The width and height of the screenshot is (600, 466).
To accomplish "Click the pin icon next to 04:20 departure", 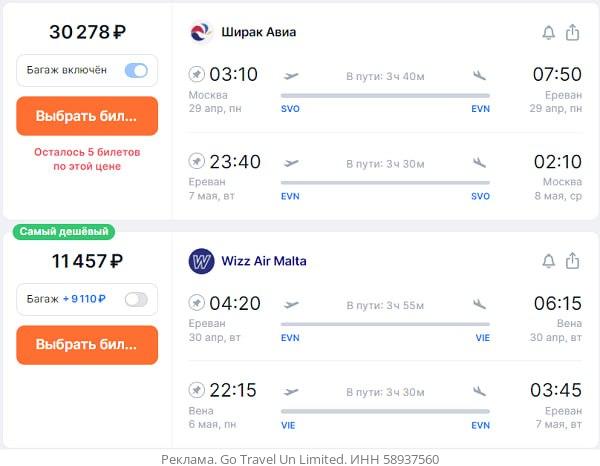I will (x=197, y=303).
